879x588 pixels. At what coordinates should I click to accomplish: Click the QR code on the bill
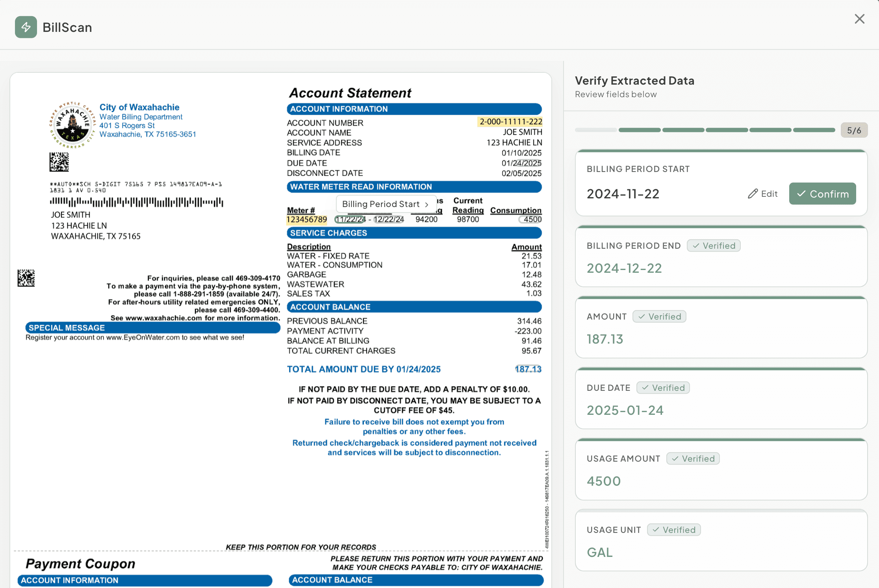pos(59,162)
